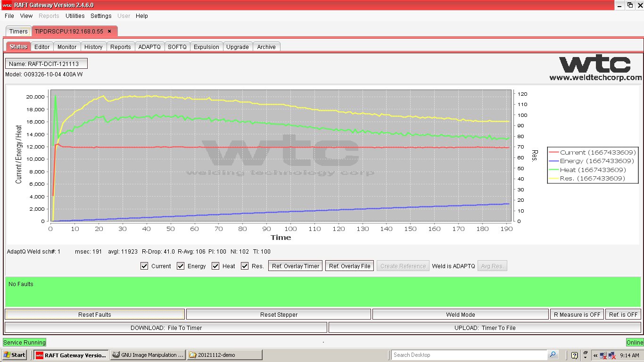Open the Reports tab
This screenshot has height=362, width=644.
tap(121, 47)
